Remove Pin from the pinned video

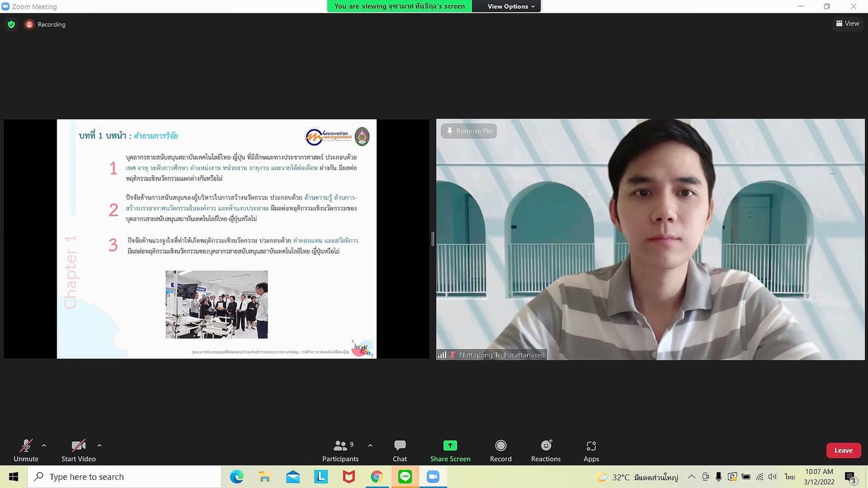[469, 131]
